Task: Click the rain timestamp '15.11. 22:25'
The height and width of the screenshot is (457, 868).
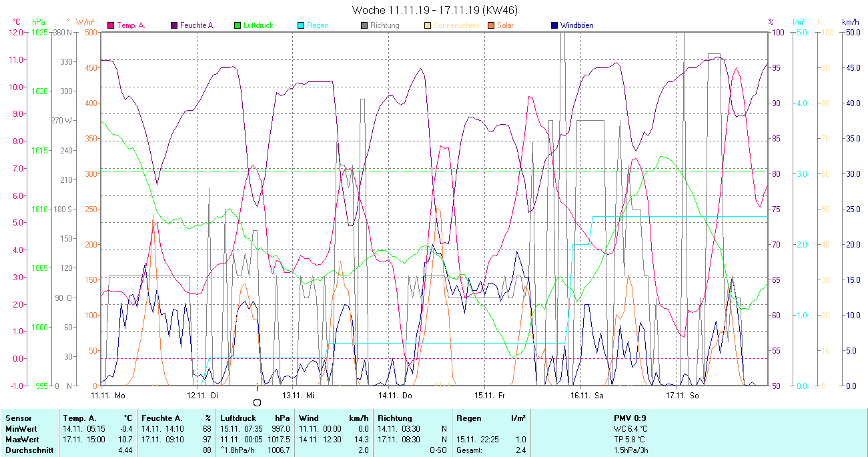Action: (478, 440)
